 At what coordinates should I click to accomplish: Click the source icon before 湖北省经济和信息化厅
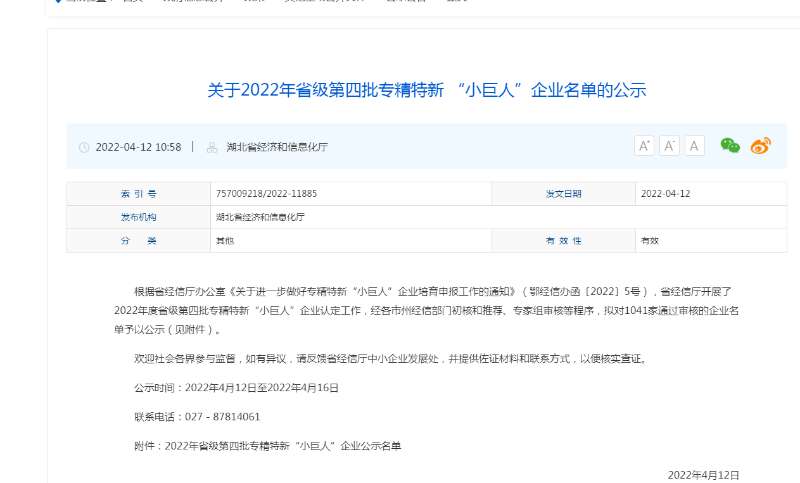point(211,147)
